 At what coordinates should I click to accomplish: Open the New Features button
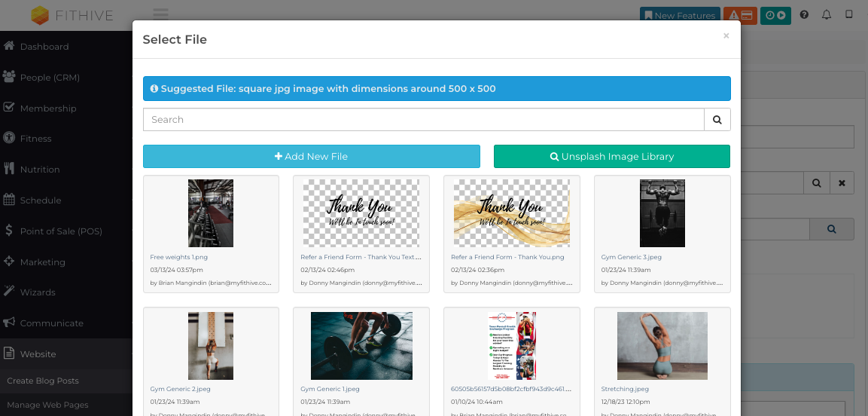[679, 16]
